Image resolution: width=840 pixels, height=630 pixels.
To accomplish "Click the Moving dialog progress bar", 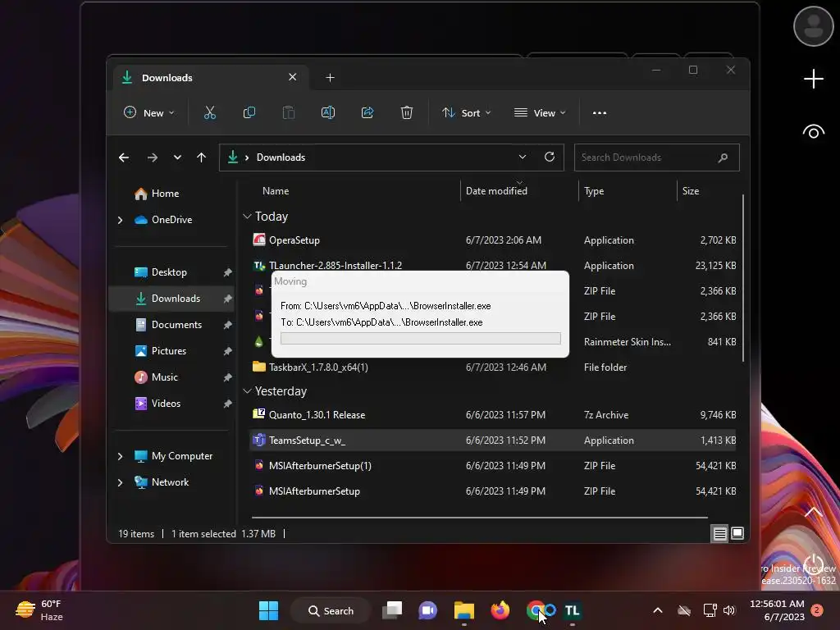I will pyautogui.click(x=421, y=338).
